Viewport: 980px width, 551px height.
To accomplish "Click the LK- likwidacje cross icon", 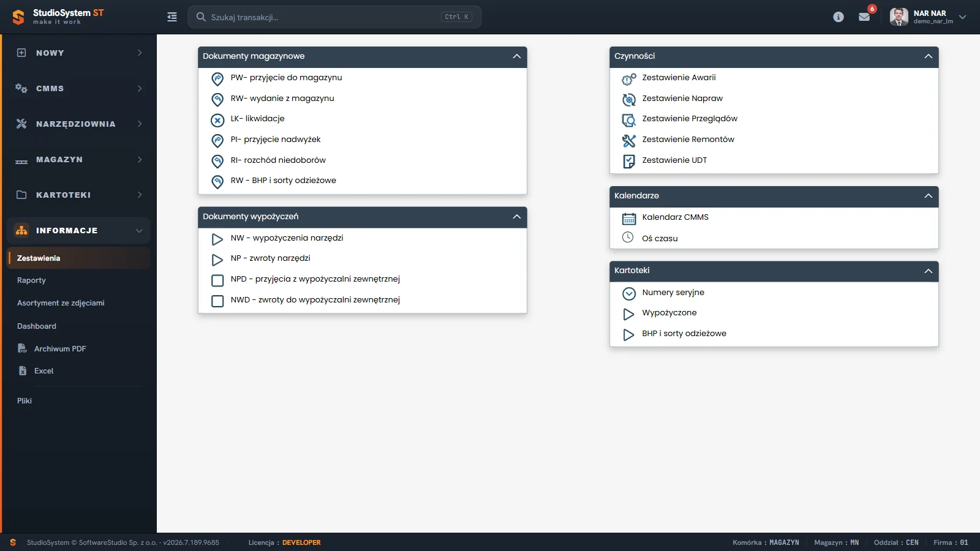I will (217, 120).
